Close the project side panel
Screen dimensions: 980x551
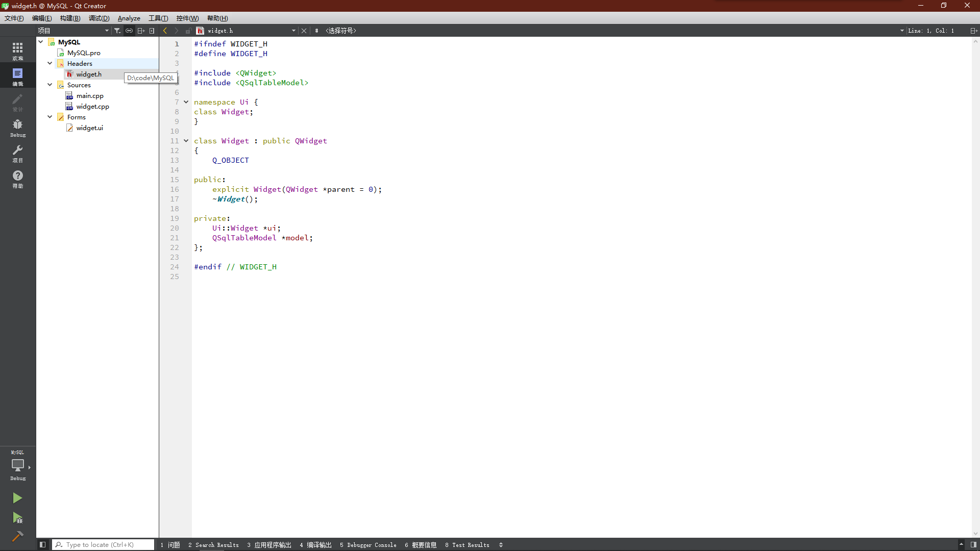pos(152,31)
